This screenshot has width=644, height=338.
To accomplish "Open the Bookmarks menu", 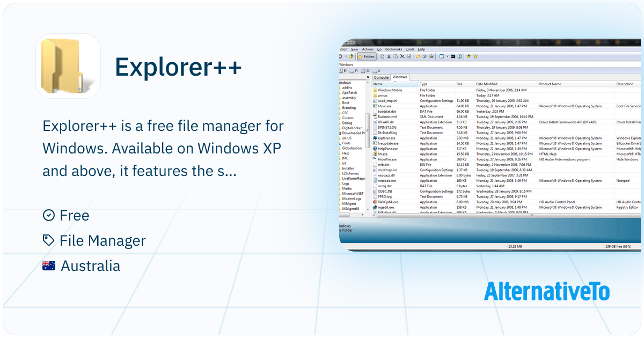I will click(x=393, y=49).
